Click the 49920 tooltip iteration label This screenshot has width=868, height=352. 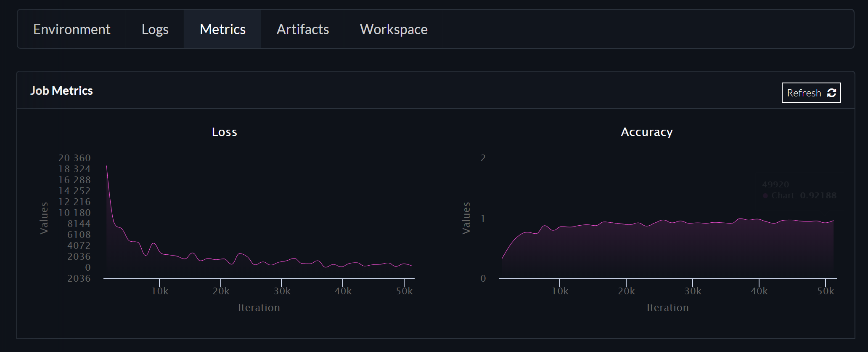pyautogui.click(x=775, y=184)
